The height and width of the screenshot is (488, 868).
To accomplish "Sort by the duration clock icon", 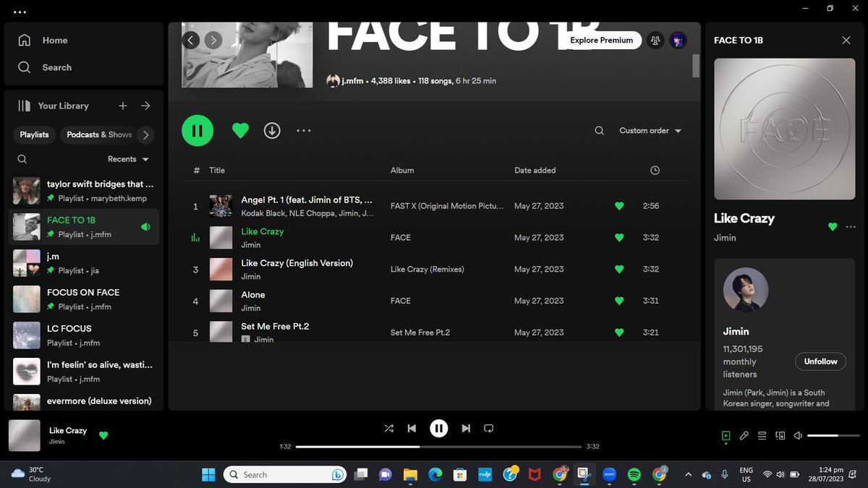I will point(655,171).
